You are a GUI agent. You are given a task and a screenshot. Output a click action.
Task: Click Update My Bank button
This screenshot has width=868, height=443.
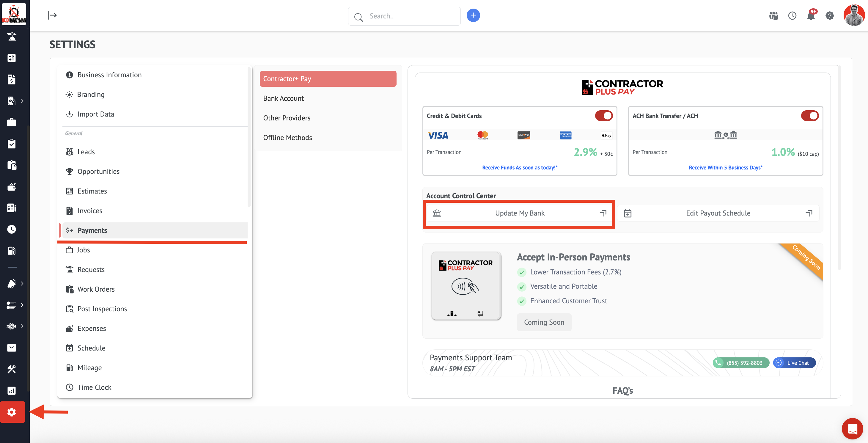(519, 213)
